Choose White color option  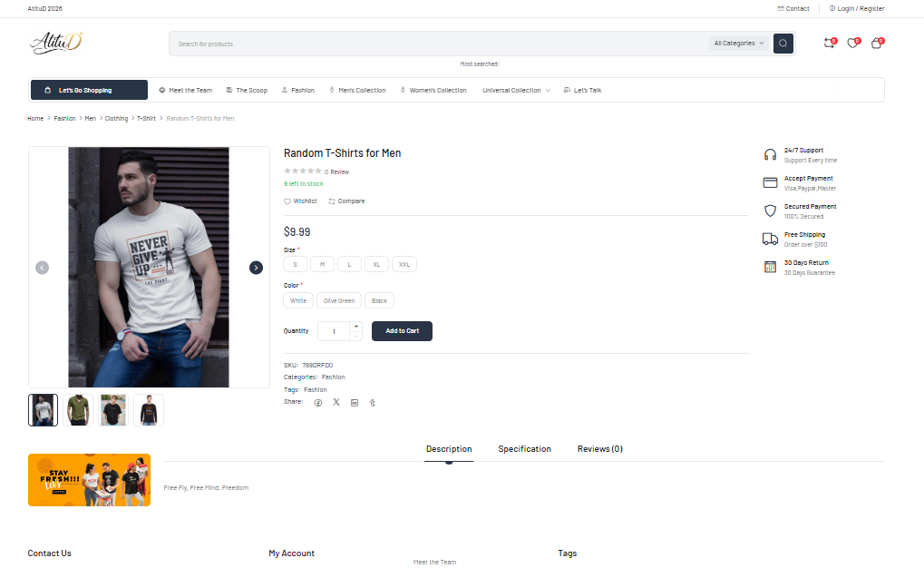pyautogui.click(x=298, y=300)
